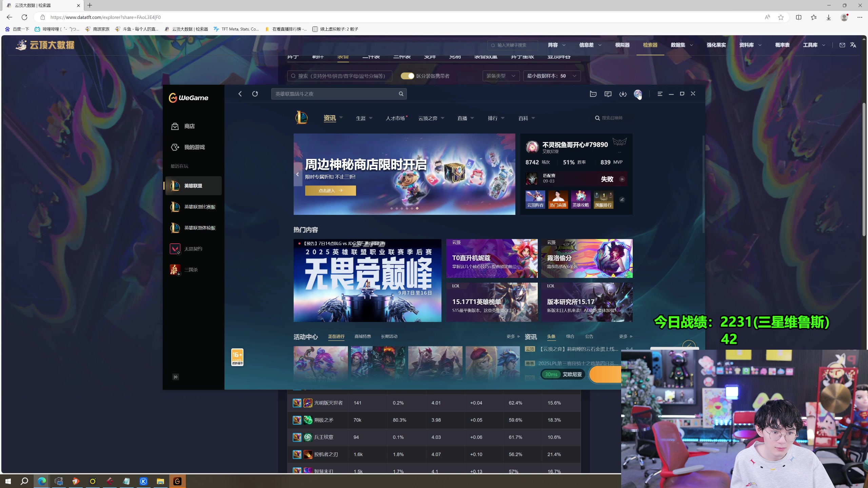
Task: Select 英雄联盟体验服 in sidebar
Action: 193,228
